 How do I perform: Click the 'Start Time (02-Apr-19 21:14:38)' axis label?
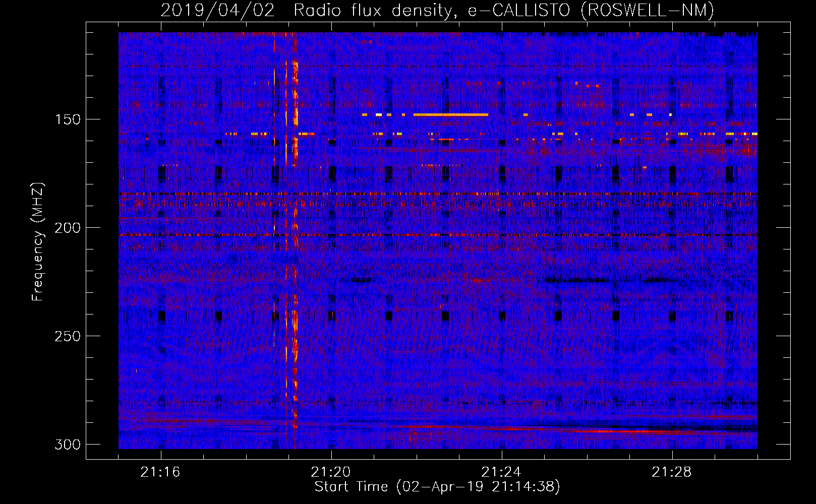coord(437,487)
